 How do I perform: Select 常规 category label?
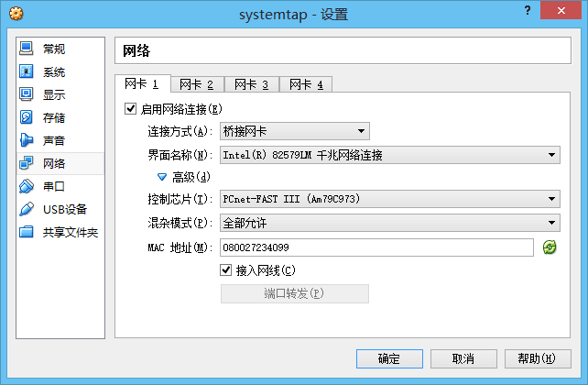(x=54, y=49)
